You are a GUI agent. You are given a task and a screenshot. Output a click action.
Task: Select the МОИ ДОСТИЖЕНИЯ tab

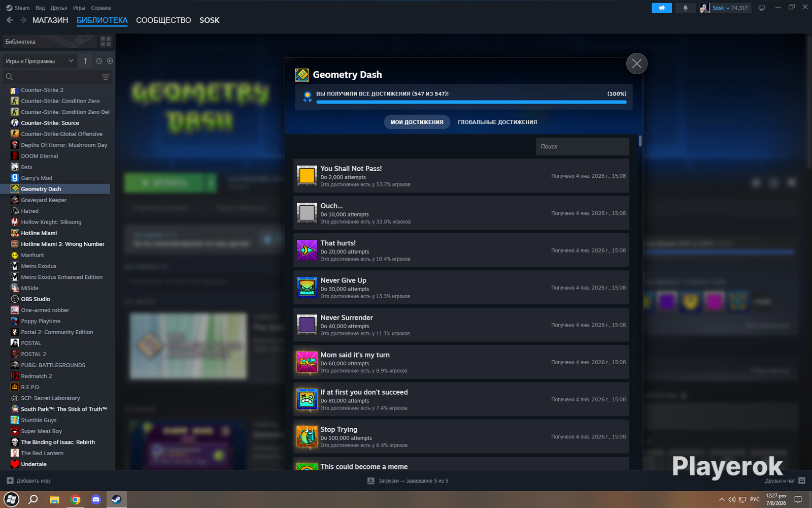(417, 122)
